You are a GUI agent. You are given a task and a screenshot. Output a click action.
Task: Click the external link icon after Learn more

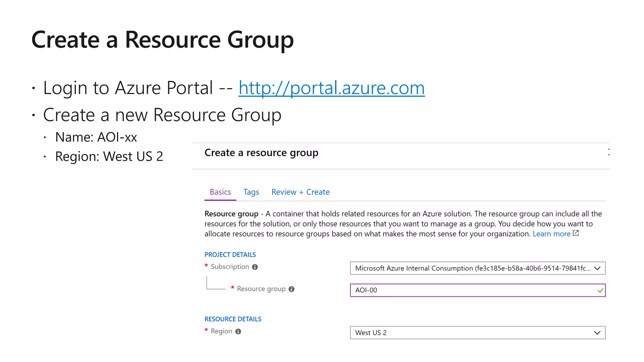click(576, 233)
